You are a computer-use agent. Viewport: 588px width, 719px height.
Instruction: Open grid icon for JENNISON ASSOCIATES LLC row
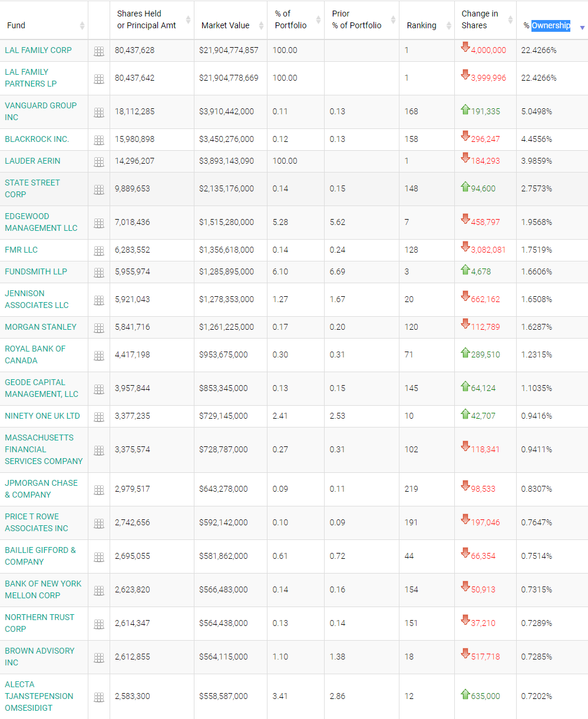99,300
